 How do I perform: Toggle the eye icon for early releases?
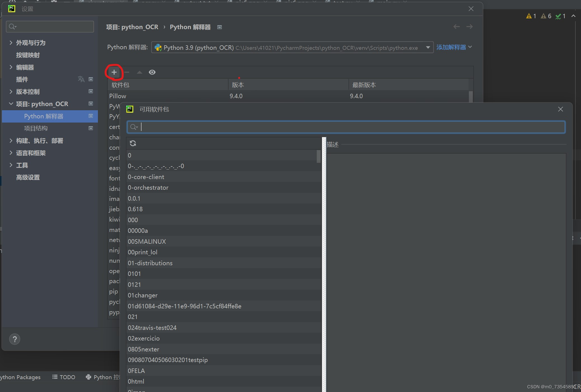pos(152,72)
